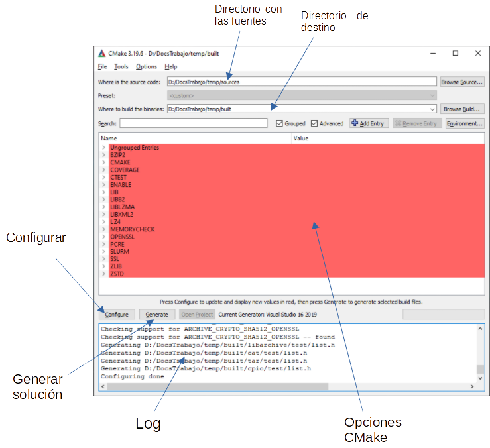Open the build directory dropdown arrow
Screen dimensions: 490x448
click(432, 109)
